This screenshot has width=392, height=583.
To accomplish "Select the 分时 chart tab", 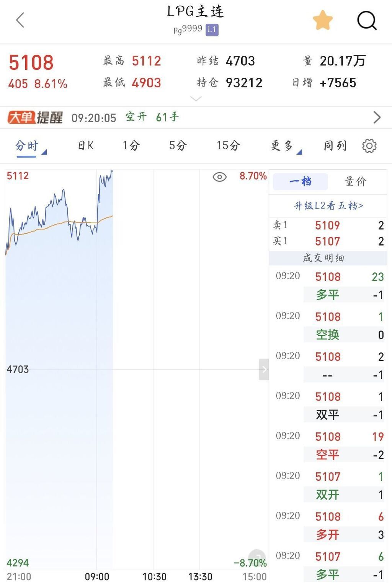I will point(27,146).
